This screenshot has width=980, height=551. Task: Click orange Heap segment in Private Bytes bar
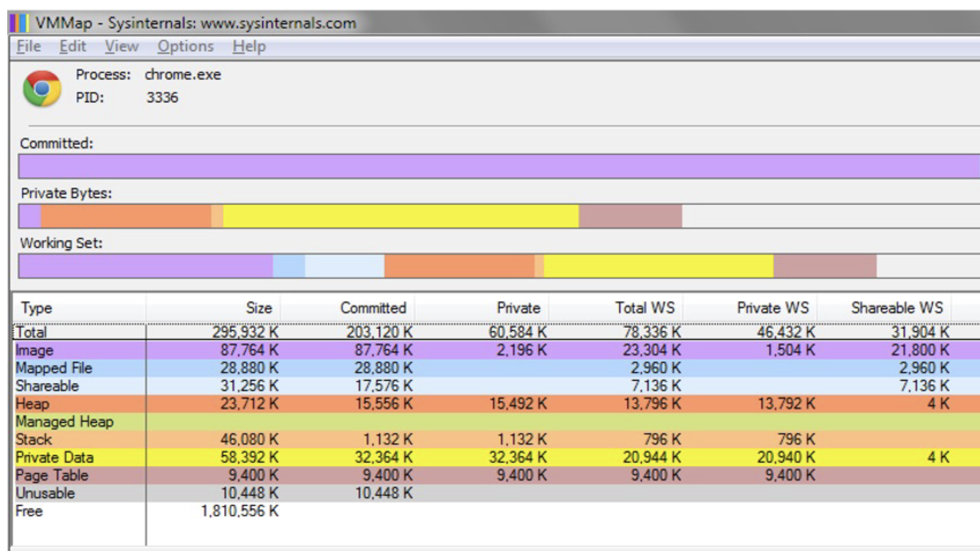tap(126, 216)
